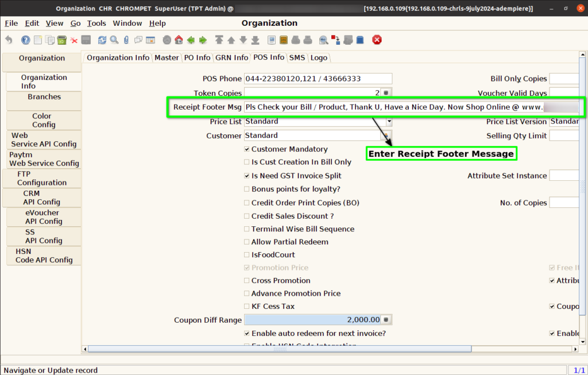
Task: Open the Tools menu
Action: pyautogui.click(x=96, y=23)
